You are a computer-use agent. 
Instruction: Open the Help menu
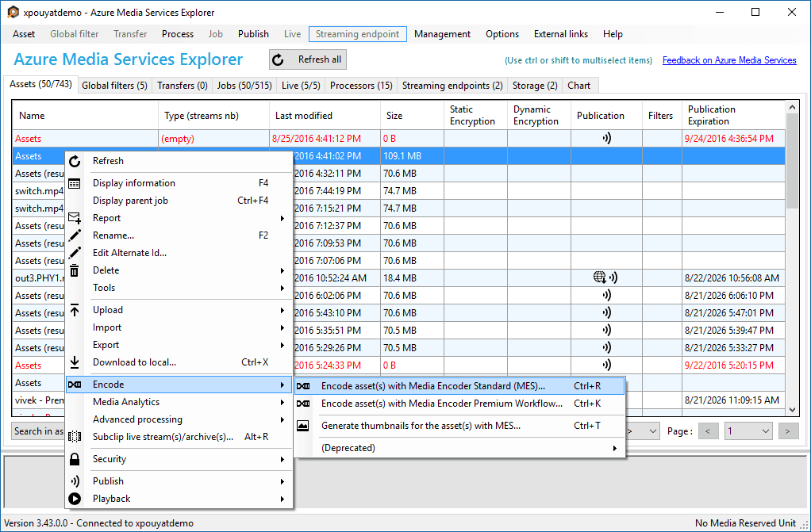[613, 34]
